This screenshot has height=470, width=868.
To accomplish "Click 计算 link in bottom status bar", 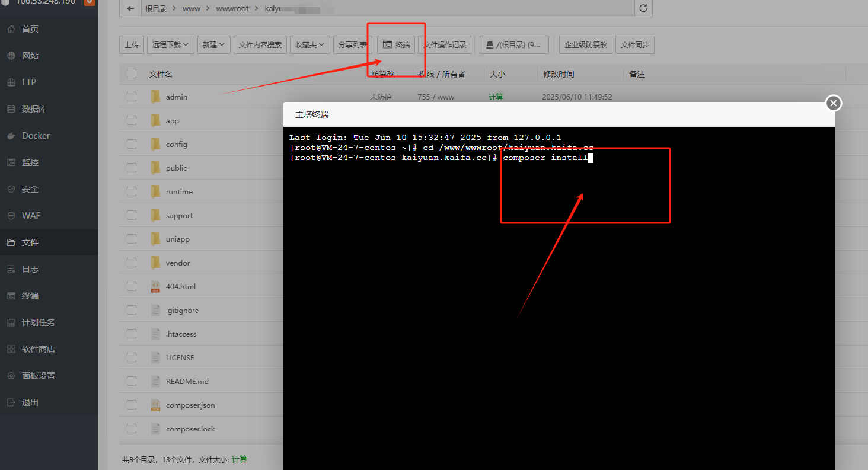I will (240, 459).
